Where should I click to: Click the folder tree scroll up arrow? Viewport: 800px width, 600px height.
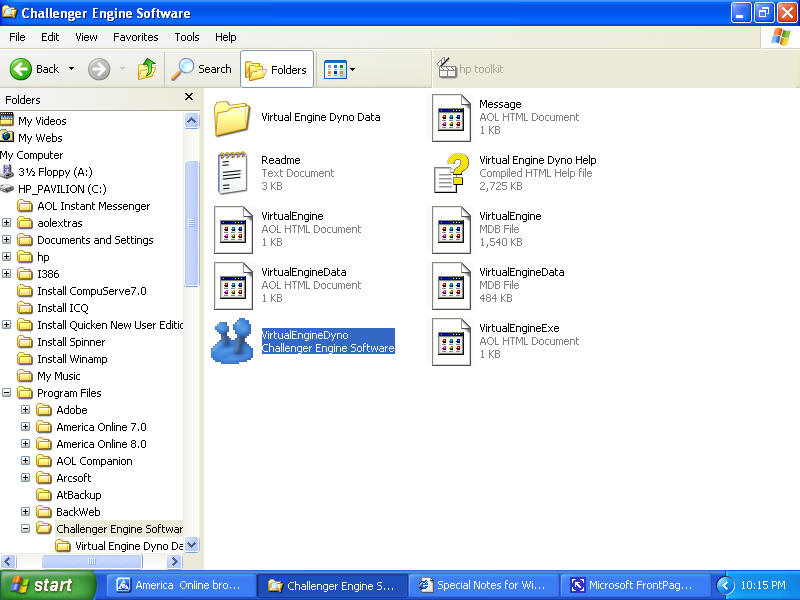[191, 121]
